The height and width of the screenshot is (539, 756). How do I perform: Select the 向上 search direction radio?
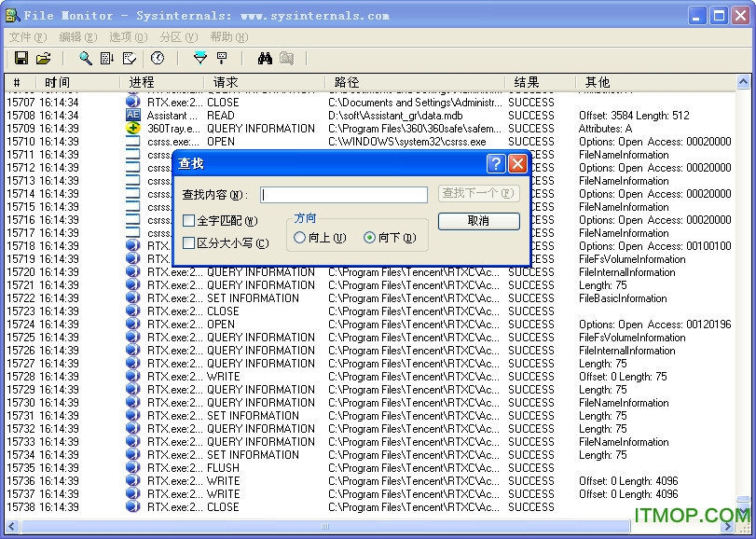pyautogui.click(x=299, y=237)
